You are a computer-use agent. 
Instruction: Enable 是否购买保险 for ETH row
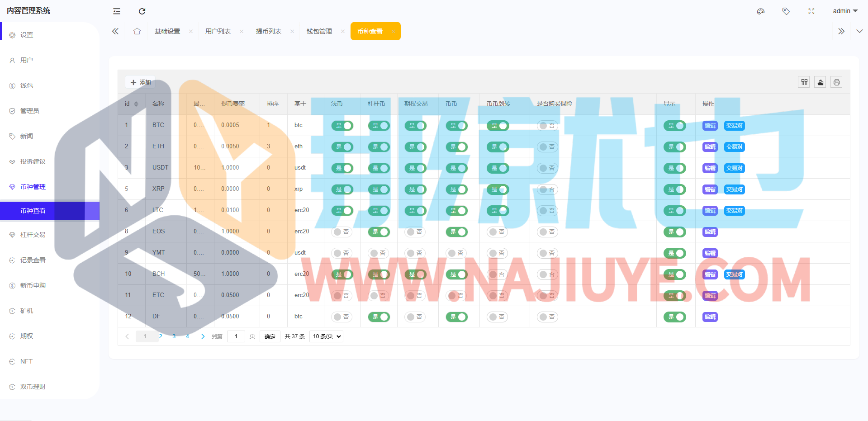tap(547, 147)
